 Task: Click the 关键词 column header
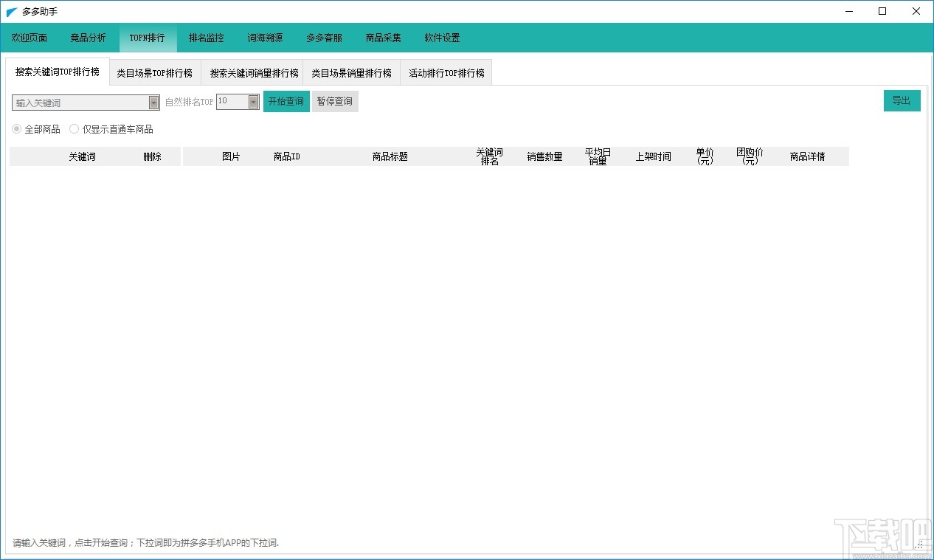point(83,156)
